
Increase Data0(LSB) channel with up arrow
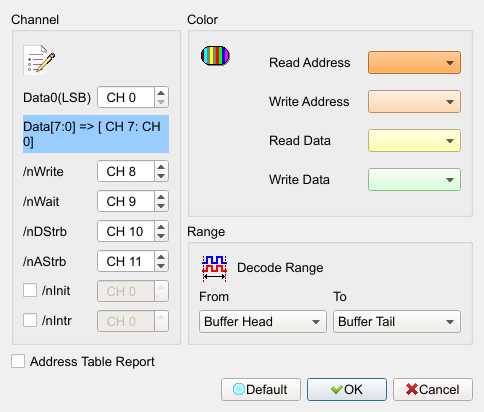click(161, 93)
